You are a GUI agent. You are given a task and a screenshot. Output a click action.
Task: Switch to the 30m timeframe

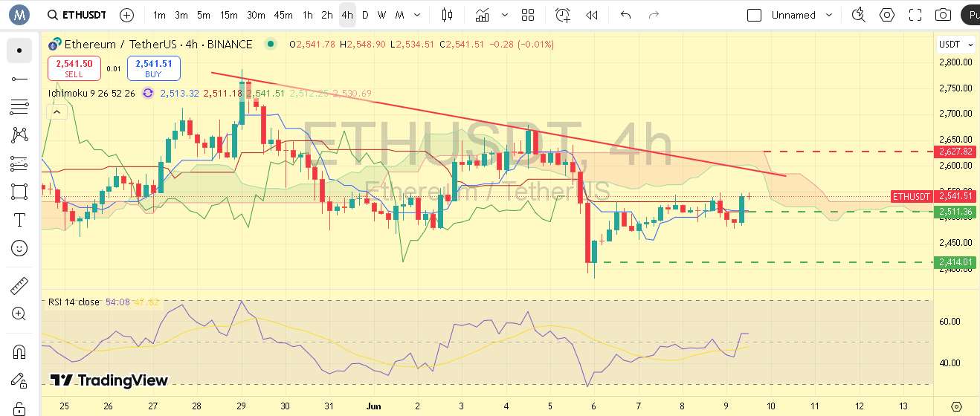(x=256, y=15)
